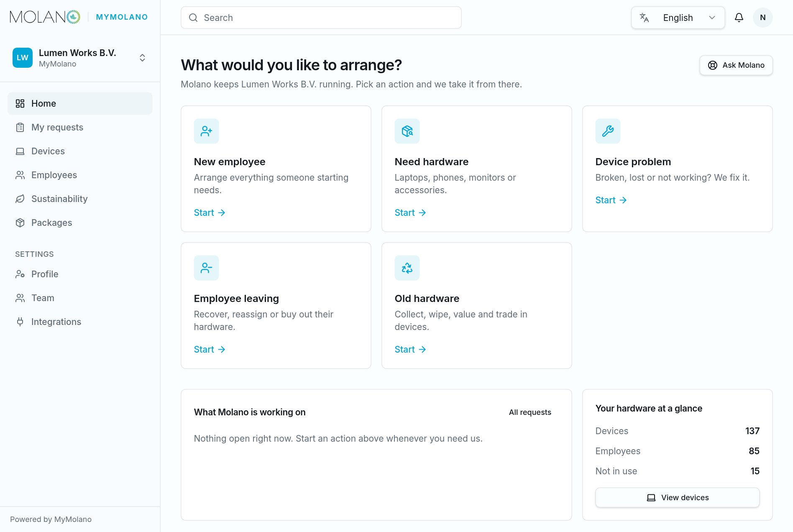Start the Old hardware action
The image size is (793, 532).
pos(410,349)
